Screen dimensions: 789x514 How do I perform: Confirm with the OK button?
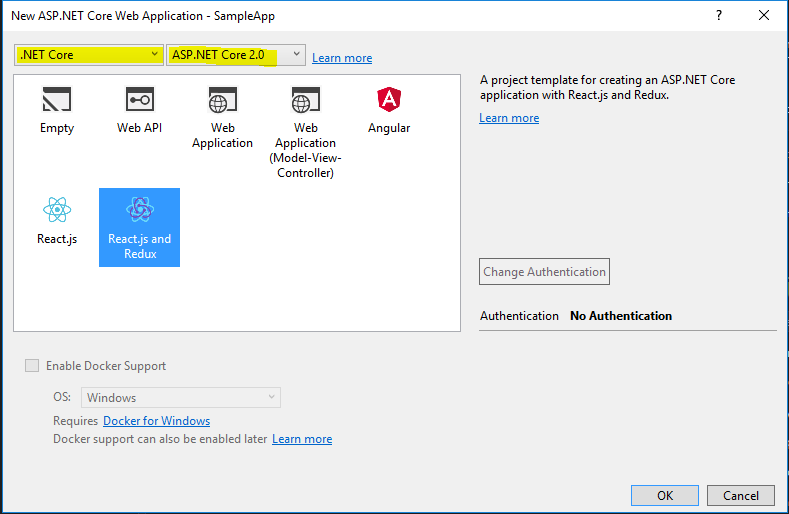[665, 495]
